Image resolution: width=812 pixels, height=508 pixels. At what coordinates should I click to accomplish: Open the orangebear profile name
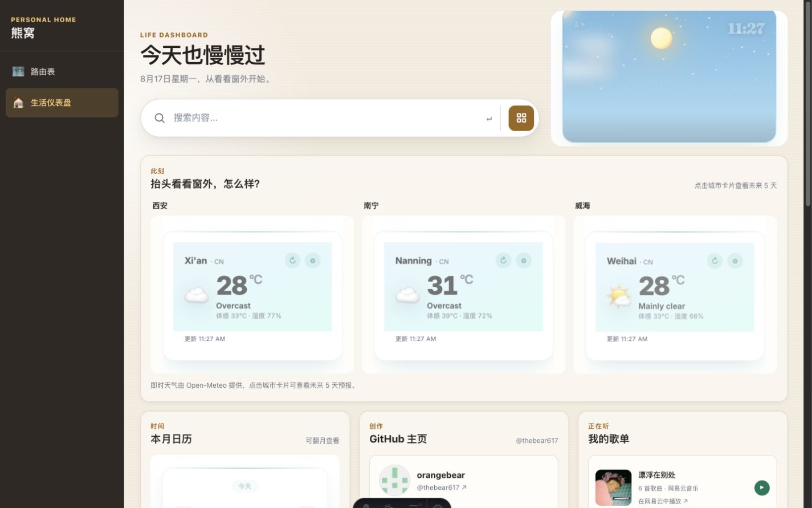pyautogui.click(x=440, y=475)
